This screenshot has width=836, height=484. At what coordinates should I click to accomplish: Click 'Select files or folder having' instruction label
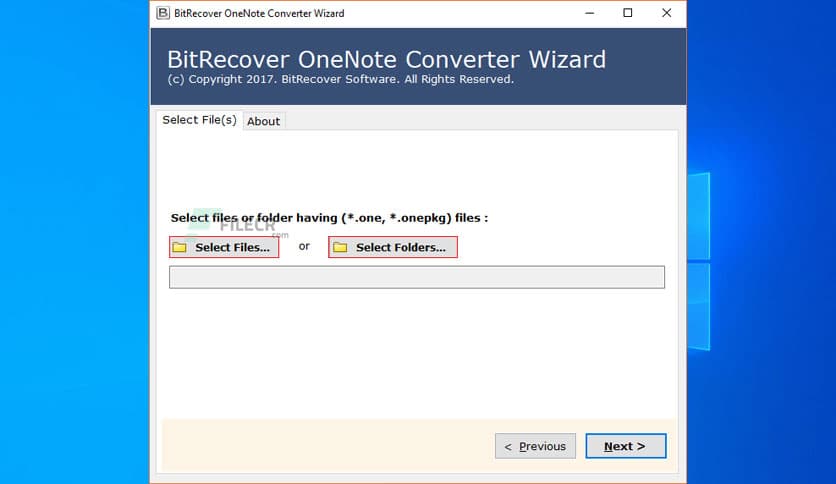pos(329,218)
